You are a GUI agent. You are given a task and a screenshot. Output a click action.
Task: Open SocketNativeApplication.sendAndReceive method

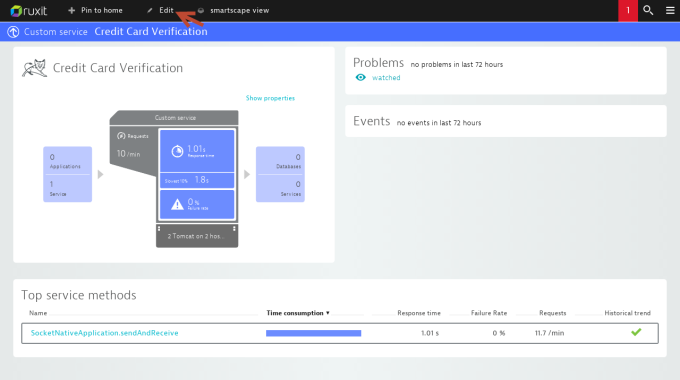(x=105, y=333)
